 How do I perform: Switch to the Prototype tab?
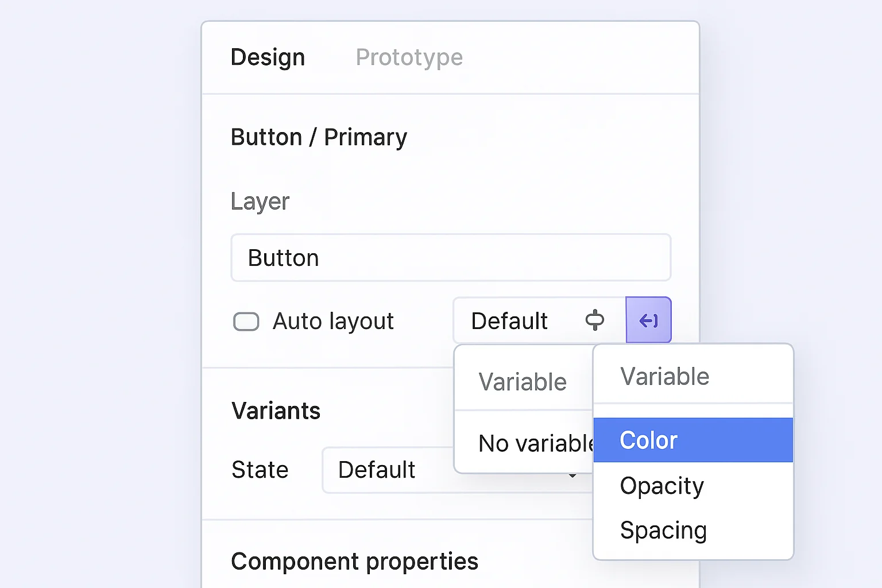(x=409, y=57)
